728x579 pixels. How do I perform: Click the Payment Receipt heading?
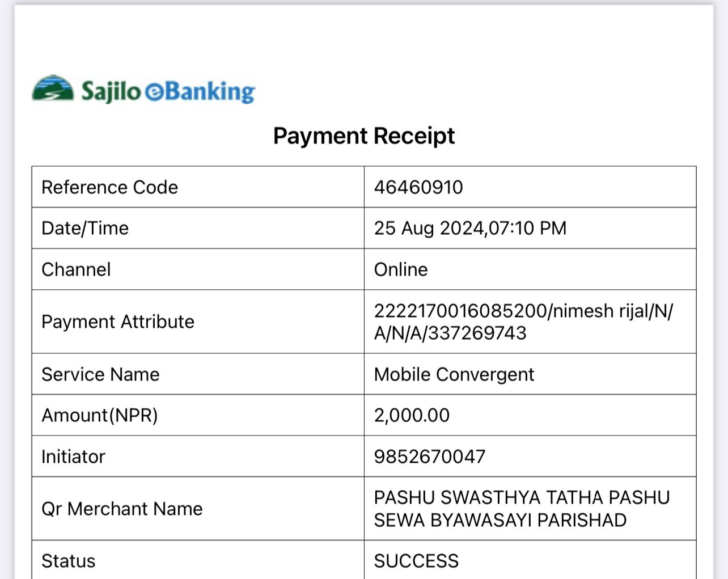click(x=364, y=136)
